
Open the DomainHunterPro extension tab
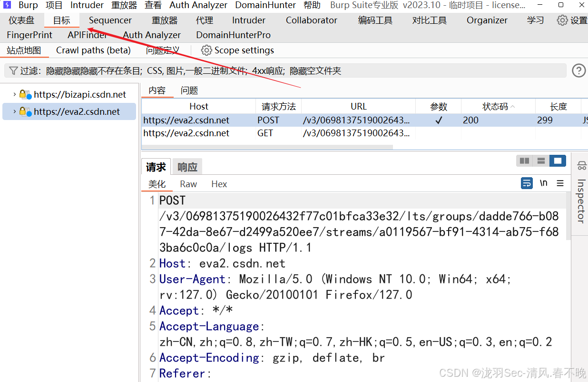(234, 35)
